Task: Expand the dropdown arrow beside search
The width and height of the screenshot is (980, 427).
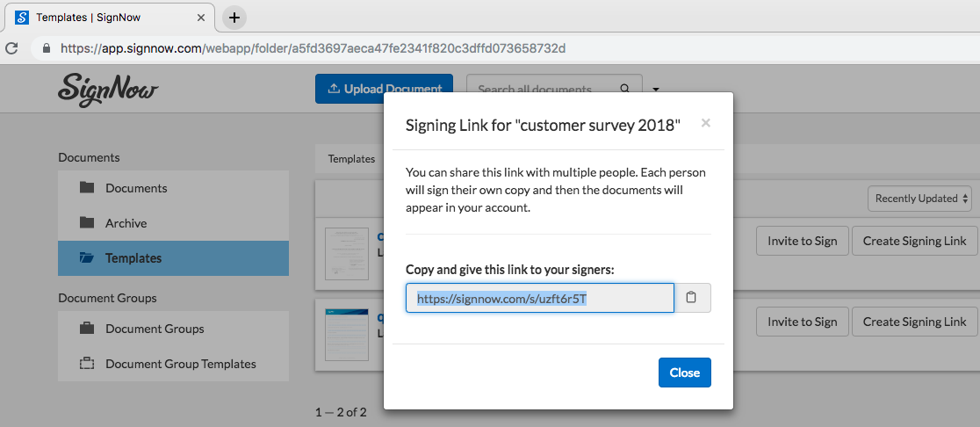Action: (x=656, y=89)
